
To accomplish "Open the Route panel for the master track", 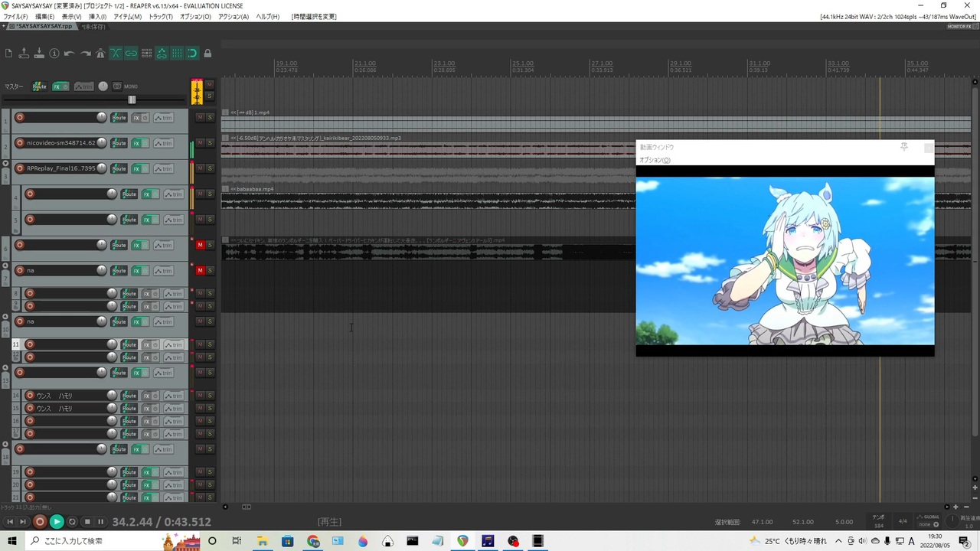I will click(x=39, y=86).
